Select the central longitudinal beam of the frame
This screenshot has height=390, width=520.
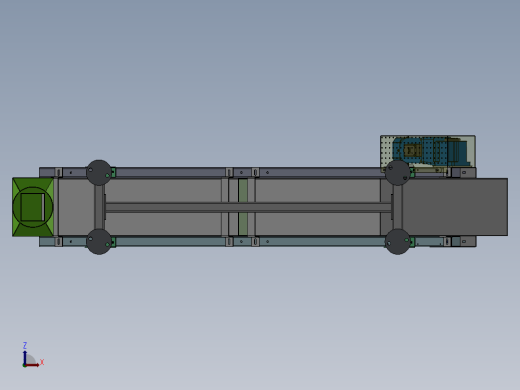coord(248,207)
